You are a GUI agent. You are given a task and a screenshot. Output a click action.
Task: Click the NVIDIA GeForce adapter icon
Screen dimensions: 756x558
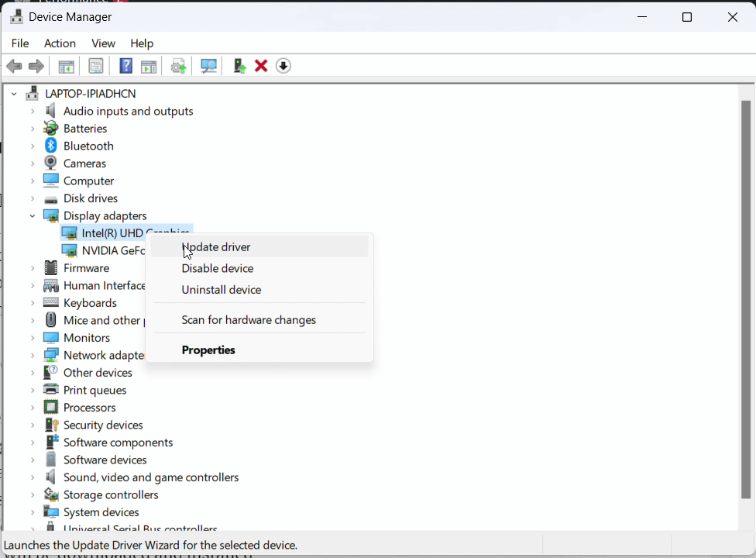[x=70, y=250]
